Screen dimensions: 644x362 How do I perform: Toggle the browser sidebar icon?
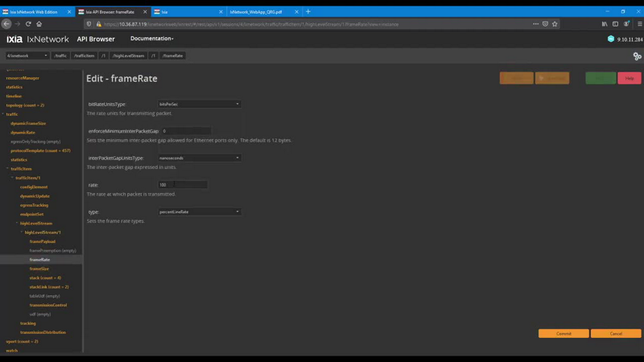pos(615,24)
